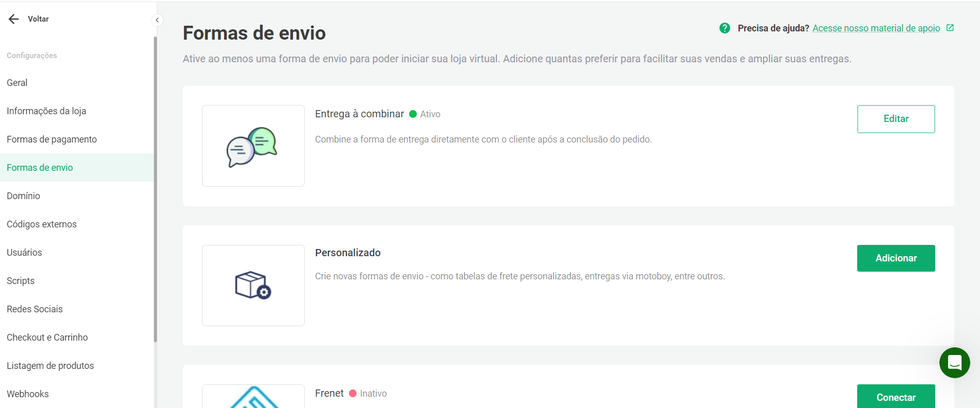The width and height of the screenshot is (980, 408).
Task: Click the back arrow icon beside Voltar
Action: tap(14, 19)
